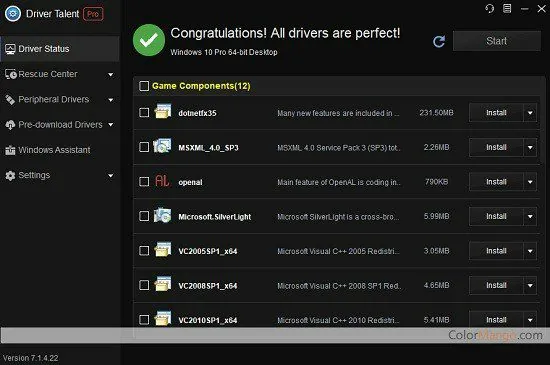
Task: Click the Settings gear icon
Action: [x=10, y=175]
